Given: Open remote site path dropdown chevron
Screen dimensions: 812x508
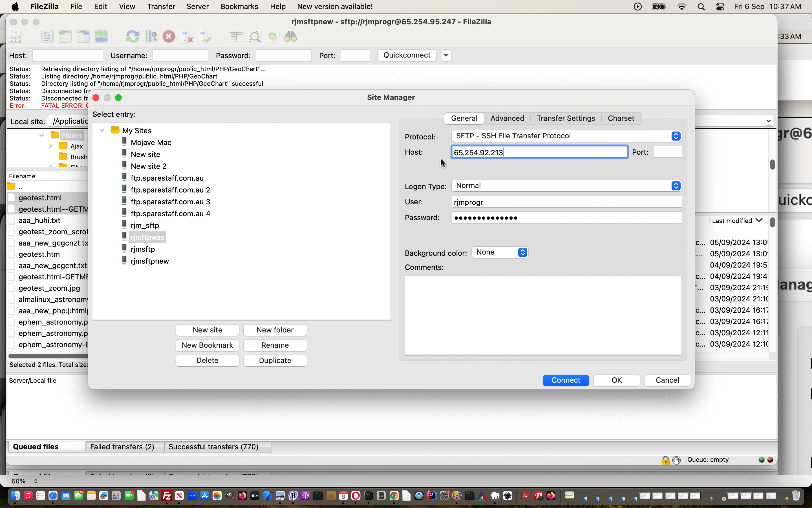Looking at the screenshot, I should point(768,121).
